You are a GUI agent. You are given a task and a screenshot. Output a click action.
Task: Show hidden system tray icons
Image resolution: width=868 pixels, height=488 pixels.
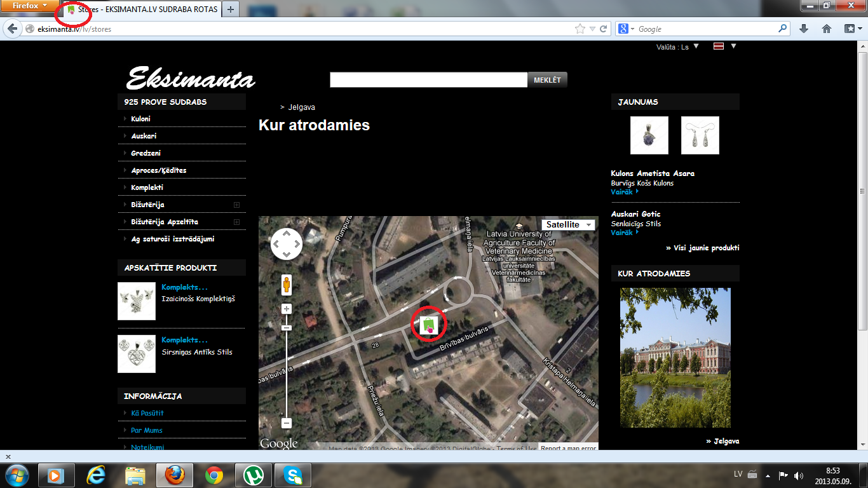tap(768, 475)
